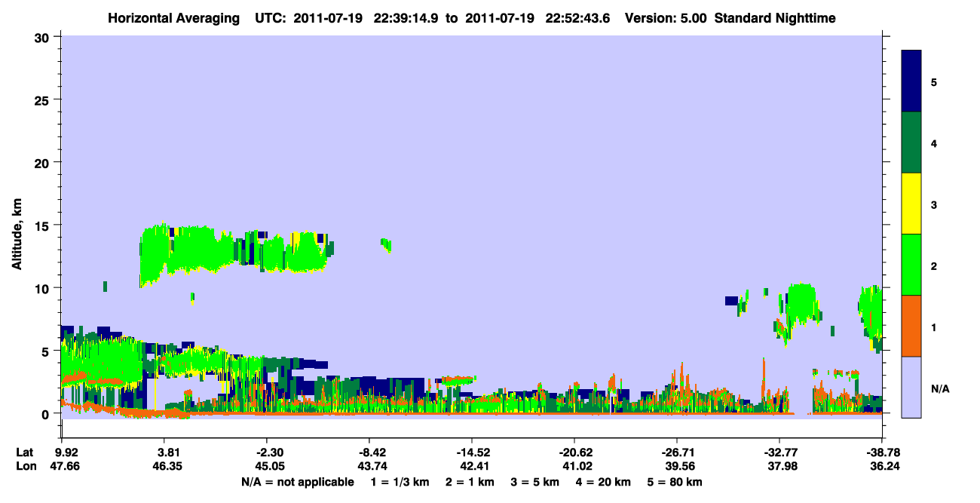Click 'Version: 5.00' in the title
980x503 pixels.
pyautogui.click(x=666, y=18)
